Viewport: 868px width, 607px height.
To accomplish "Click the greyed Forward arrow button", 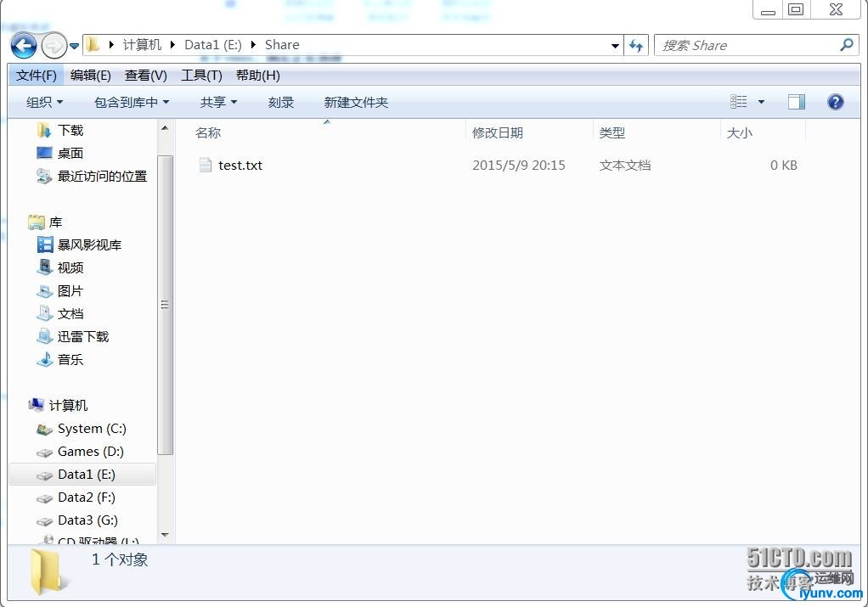I will pyautogui.click(x=54, y=45).
